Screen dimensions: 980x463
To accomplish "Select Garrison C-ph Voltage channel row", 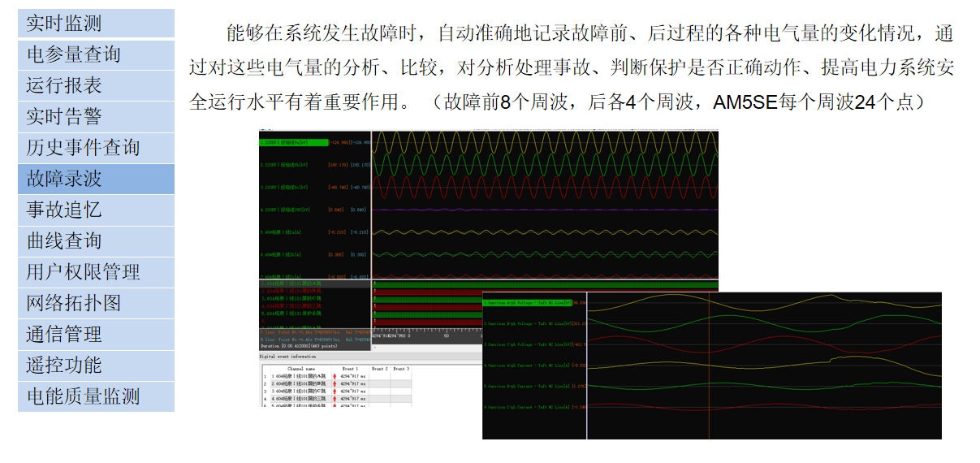I will pyautogui.click(x=534, y=344).
